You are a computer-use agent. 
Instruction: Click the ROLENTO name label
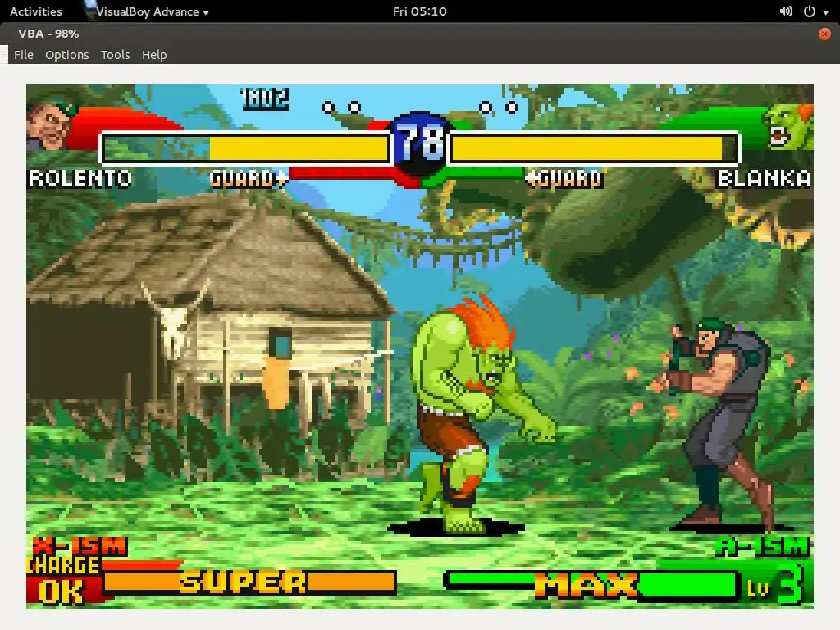pyautogui.click(x=80, y=178)
